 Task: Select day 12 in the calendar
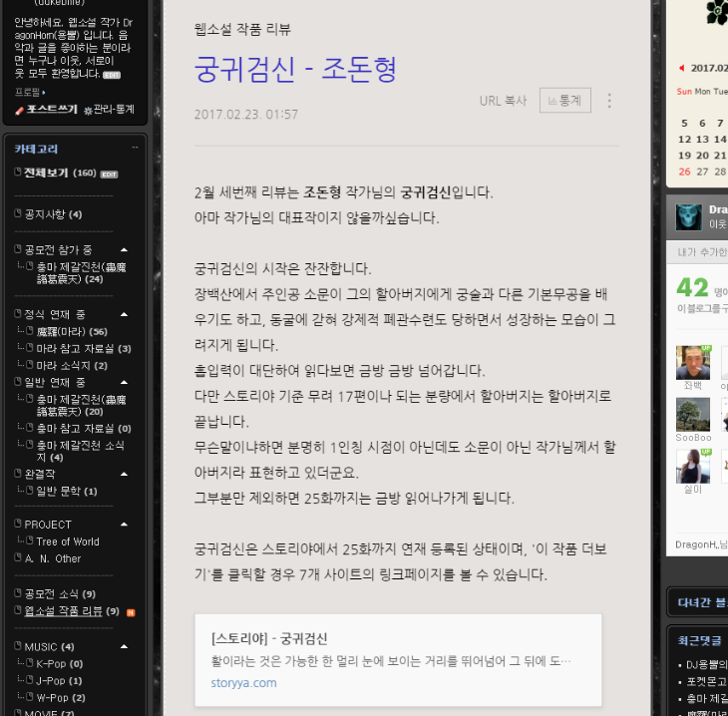[x=684, y=140]
